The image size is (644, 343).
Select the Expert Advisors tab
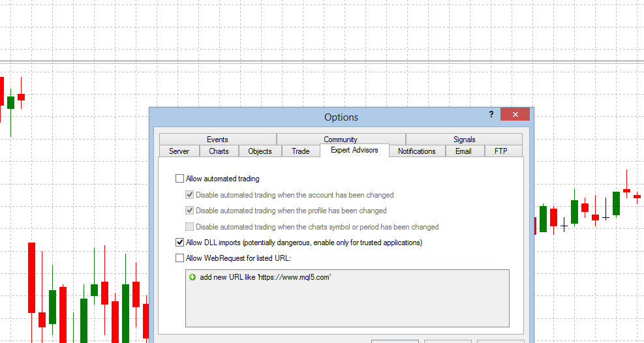pyautogui.click(x=354, y=151)
